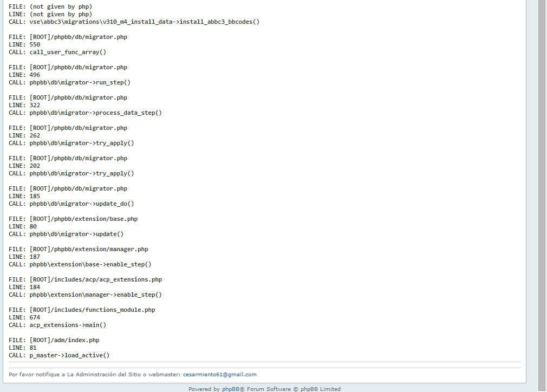Click the cesarmiento61@gmail.com email link
Image resolution: width=547 pixels, height=392 pixels.
tap(219, 374)
